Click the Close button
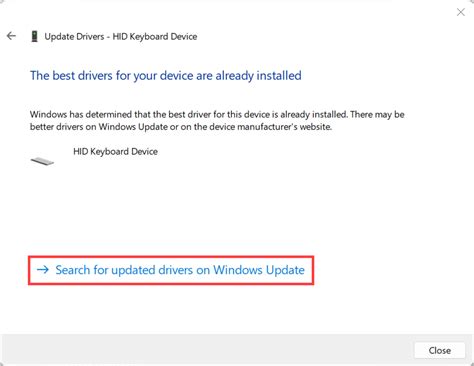The image size is (474, 366). pyautogui.click(x=439, y=350)
